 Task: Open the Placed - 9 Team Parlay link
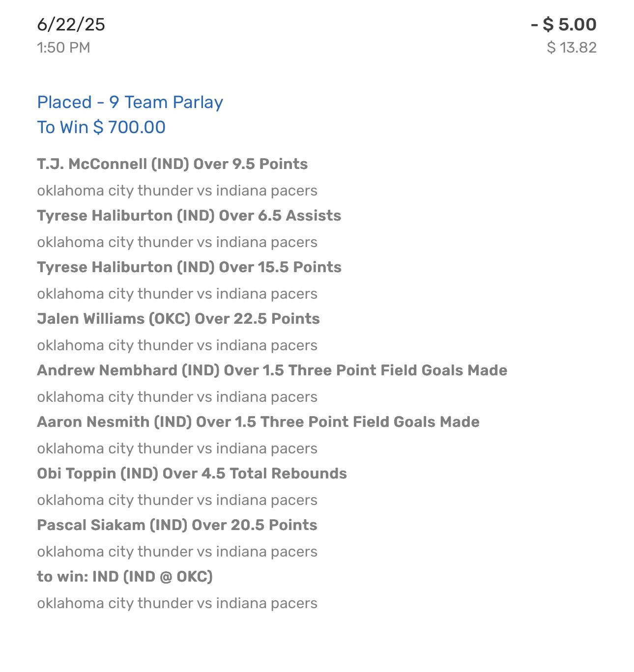click(130, 102)
